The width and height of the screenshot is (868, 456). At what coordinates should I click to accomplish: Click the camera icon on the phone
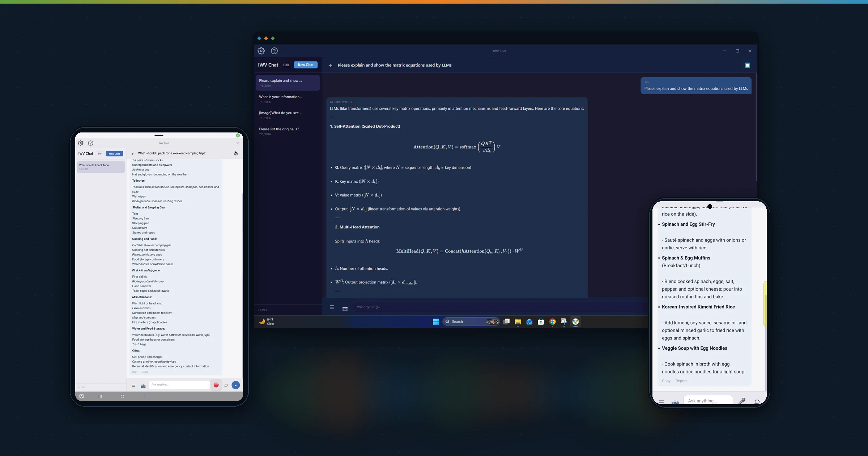[675, 402]
